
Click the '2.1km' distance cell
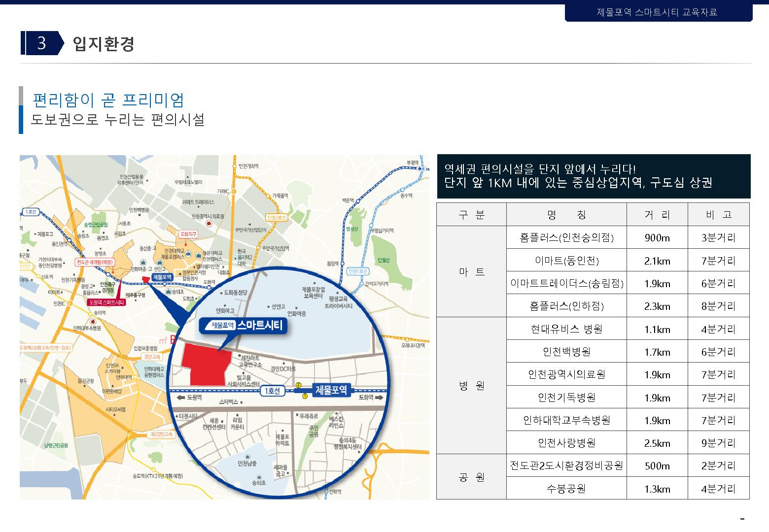pos(657,261)
